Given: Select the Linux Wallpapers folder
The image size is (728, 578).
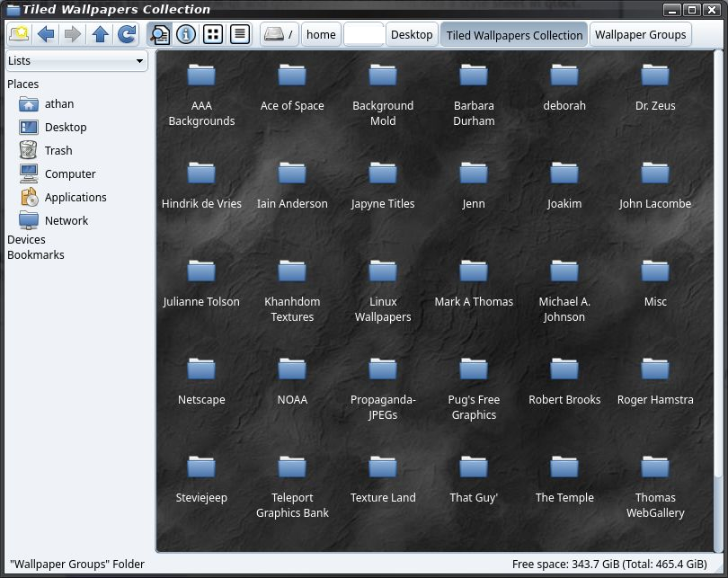Looking at the screenshot, I should 383,290.
